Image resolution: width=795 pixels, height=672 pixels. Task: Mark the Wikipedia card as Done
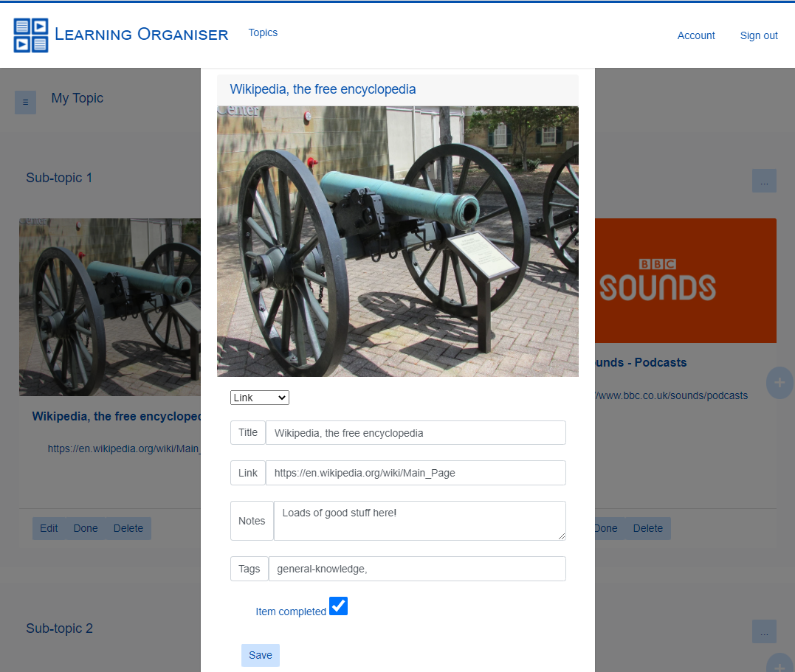pyautogui.click(x=85, y=528)
